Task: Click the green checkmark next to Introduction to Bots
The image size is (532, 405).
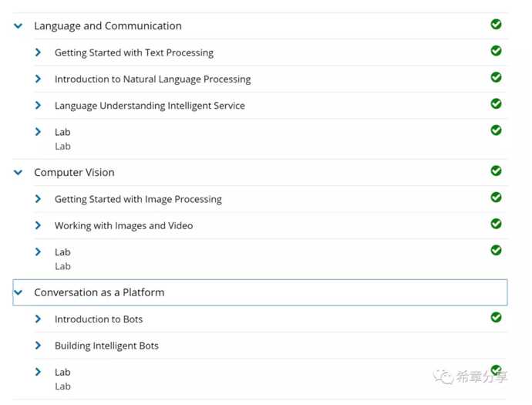Action: (496, 317)
